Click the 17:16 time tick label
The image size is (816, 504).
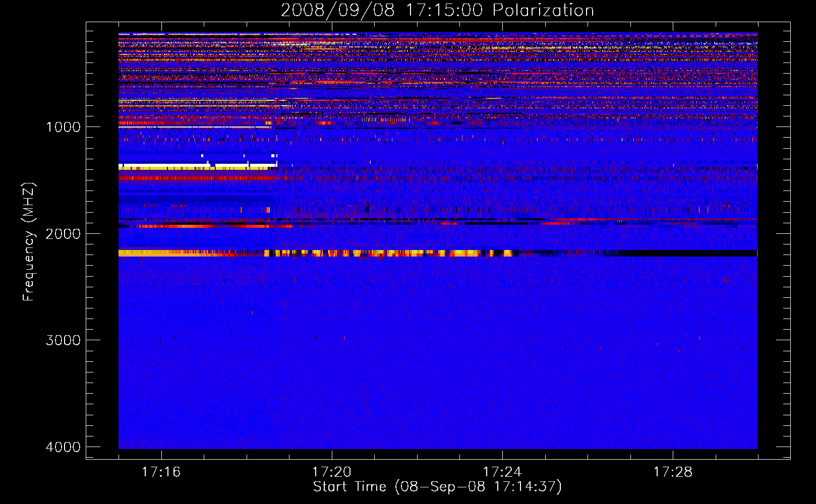pyautogui.click(x=161, y=472)
